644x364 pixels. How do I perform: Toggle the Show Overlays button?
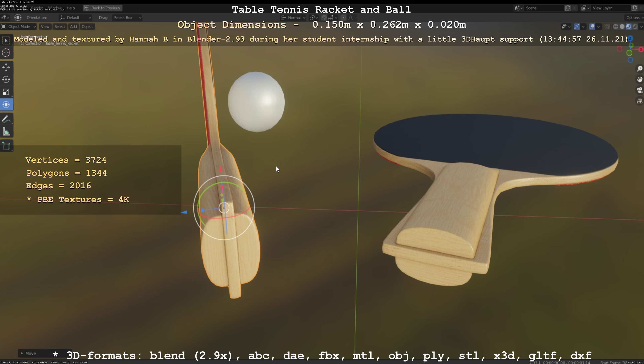tap(592, 26)
